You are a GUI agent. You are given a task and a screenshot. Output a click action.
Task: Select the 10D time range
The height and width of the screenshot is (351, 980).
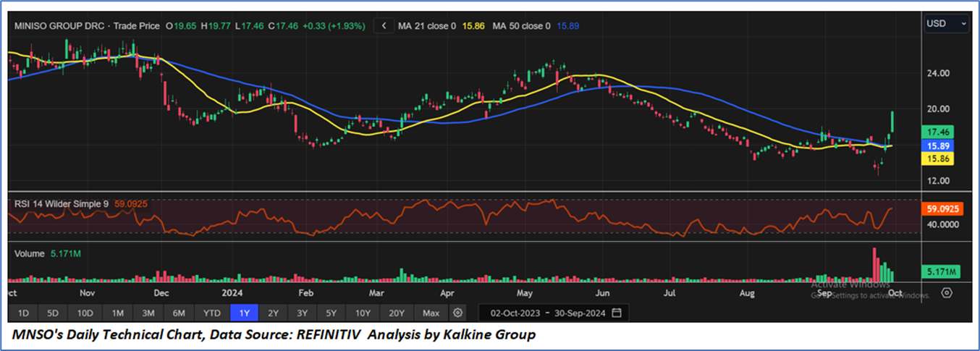85,313
